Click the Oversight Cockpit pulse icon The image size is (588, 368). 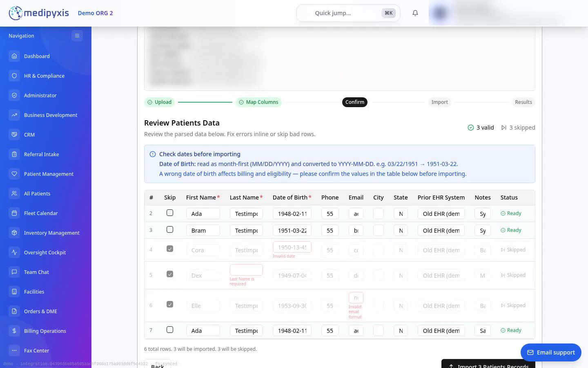click(x=14, y=252)
